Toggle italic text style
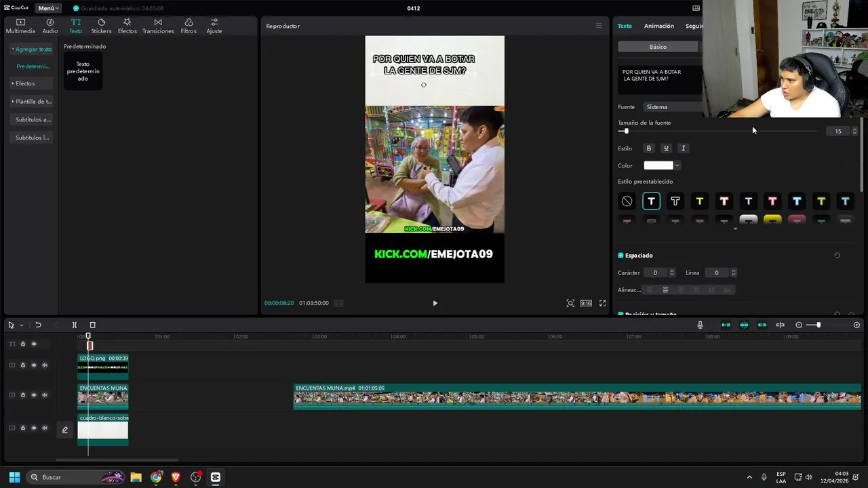 [683, 148]
